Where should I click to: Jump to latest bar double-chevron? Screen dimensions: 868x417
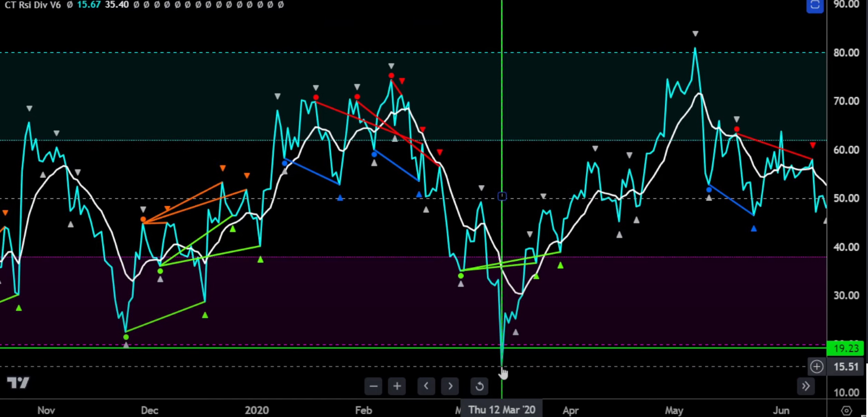805,386
